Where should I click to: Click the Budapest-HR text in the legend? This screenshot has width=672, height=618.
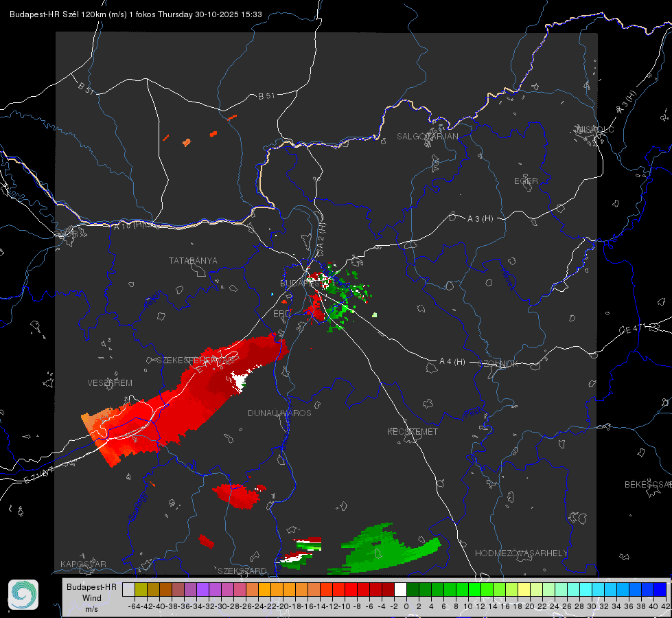[x=91, y=586]
